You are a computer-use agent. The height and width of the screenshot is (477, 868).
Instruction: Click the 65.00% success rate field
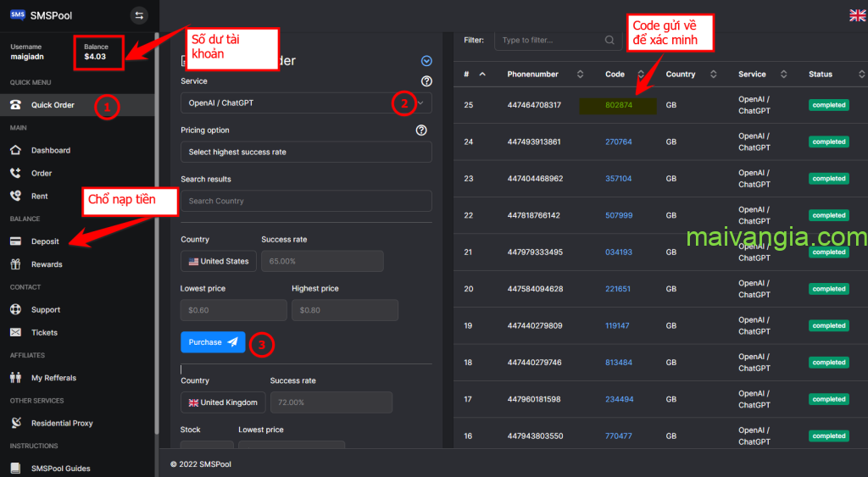click(322, 261)
